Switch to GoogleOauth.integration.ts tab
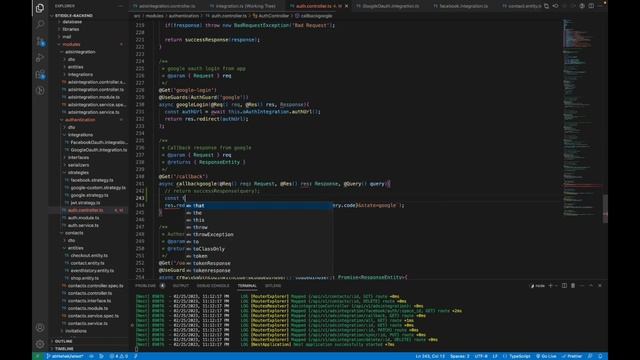The width and height of the screenshot is (640, 360). (390, 6)
